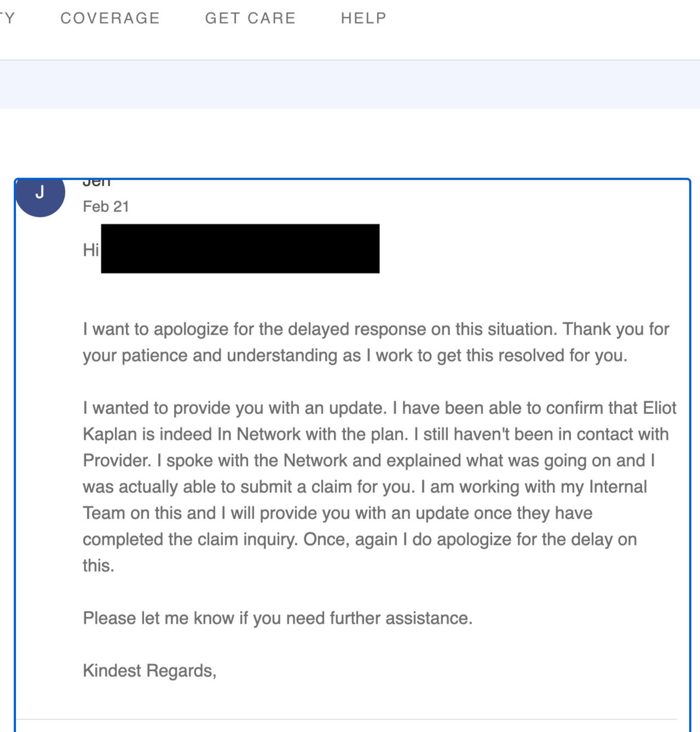The image size is (700, 732).
Task: Open the COVERAGE navigation item
Action: pyautogui.click(x=109, y=18)
